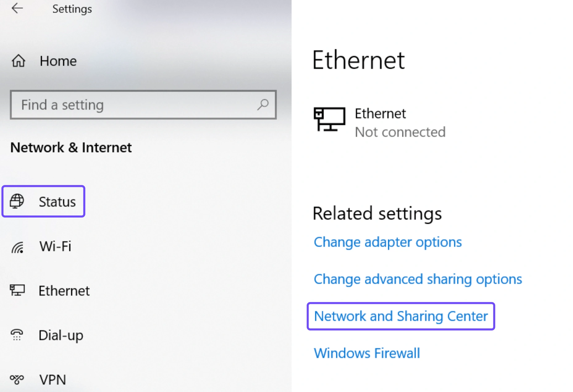573x392 pixels.
Task: Switch to Wi-Fi settings
Action: 55,247
